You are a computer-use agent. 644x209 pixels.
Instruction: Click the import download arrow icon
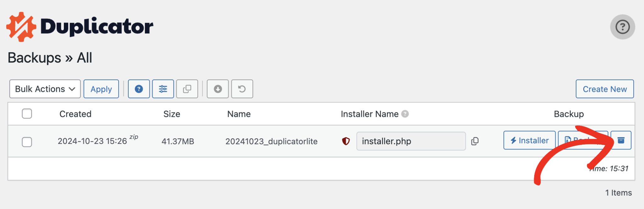[x=218, y=89]
